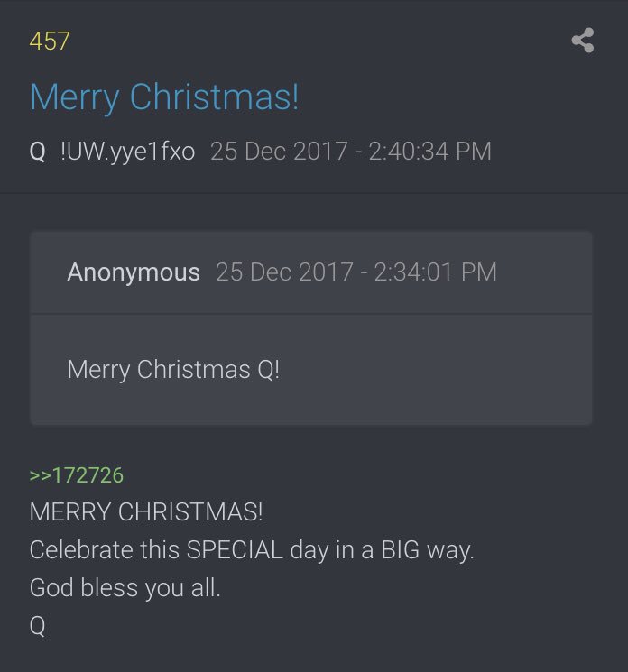Click "25 Dec 2017" beside the tripcode

(279, 152)
